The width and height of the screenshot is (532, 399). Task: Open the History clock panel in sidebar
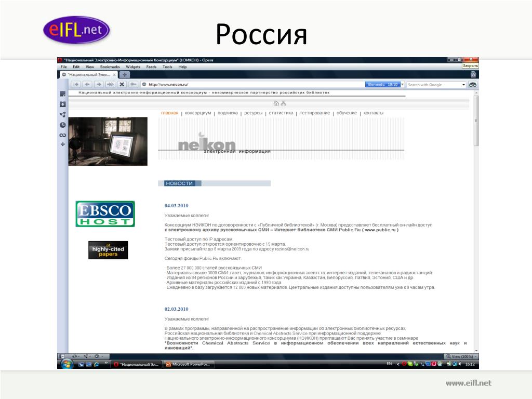click(63, 125)
